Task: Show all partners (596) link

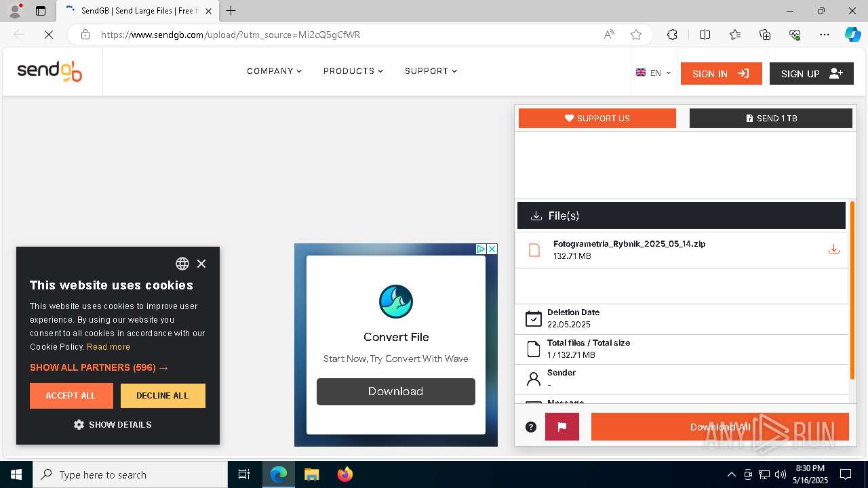Action: [x=99, y=367]
